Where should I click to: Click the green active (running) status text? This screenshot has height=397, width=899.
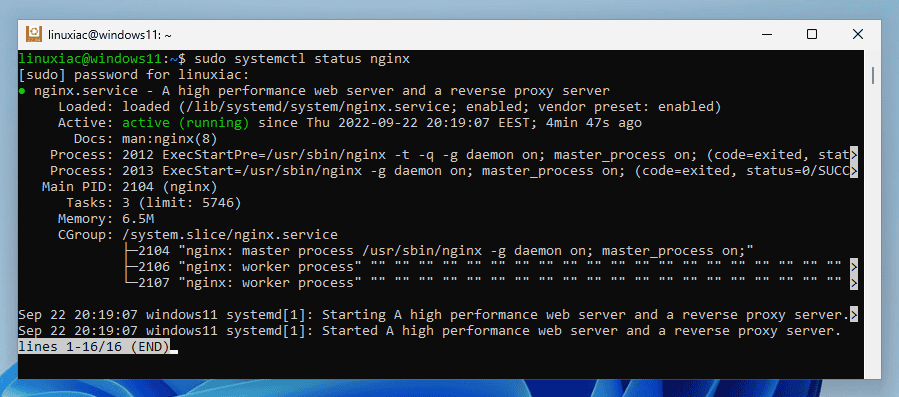pos(186,123)
